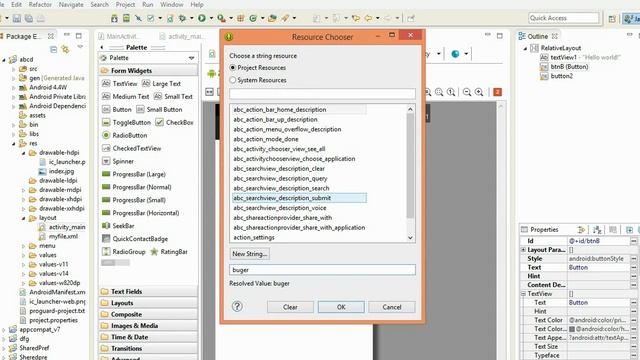
Task: Select the Project Resources radio button
Action: [233, 68]
